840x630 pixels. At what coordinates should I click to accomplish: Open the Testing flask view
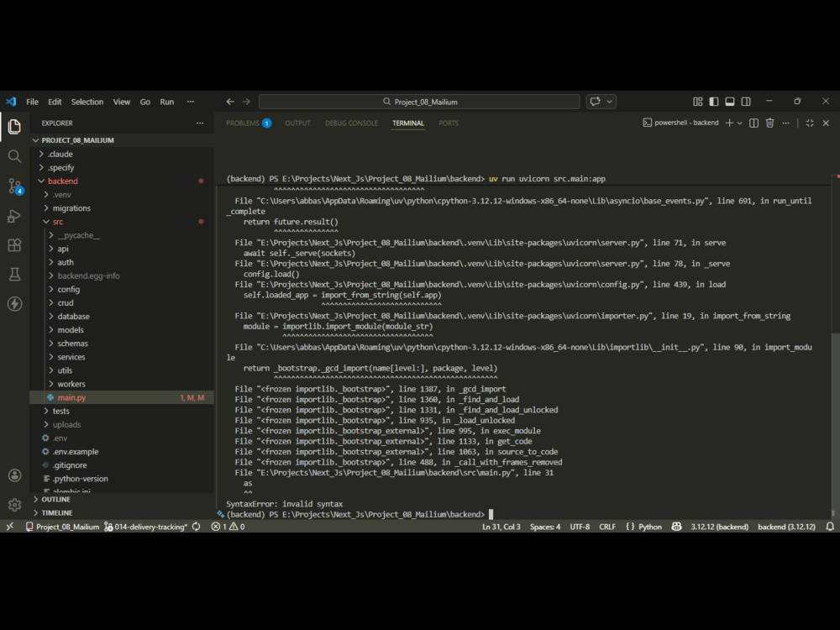(x=14, y=275)
